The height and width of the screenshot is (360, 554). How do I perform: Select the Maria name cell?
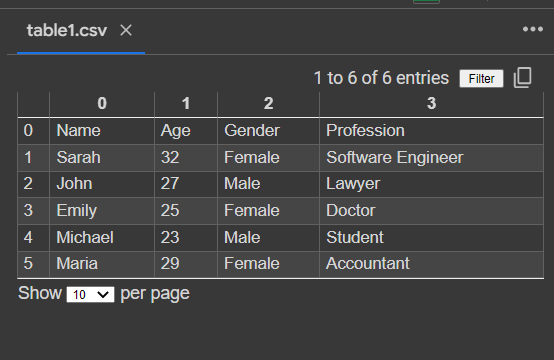pyautogui.click(x=102, y=264)
